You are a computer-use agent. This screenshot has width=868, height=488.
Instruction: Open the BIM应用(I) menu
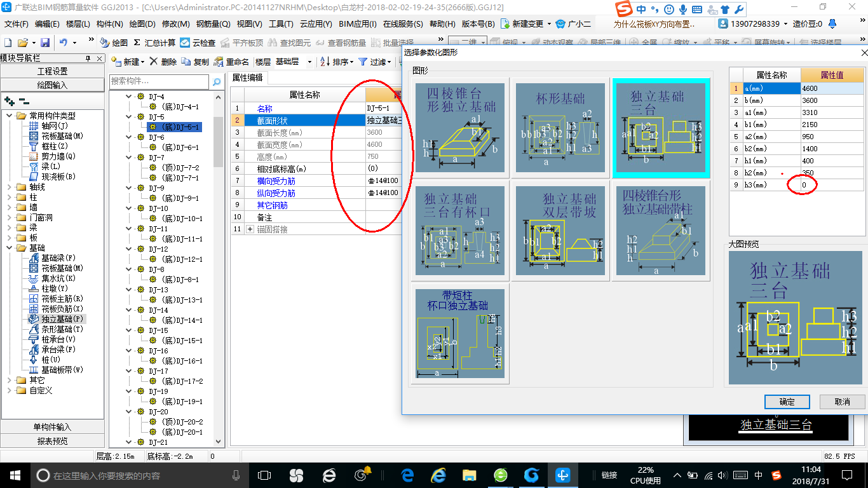coord(358,24)
